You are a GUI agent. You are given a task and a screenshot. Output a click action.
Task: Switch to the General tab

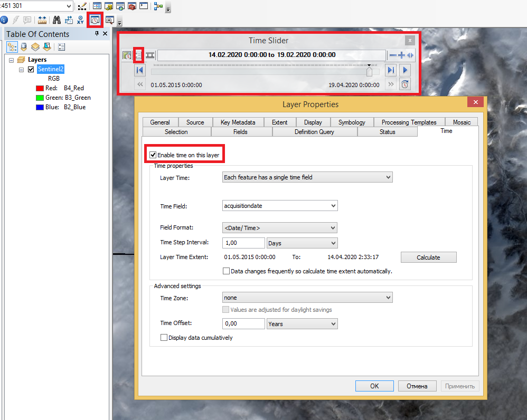point(160,122)
